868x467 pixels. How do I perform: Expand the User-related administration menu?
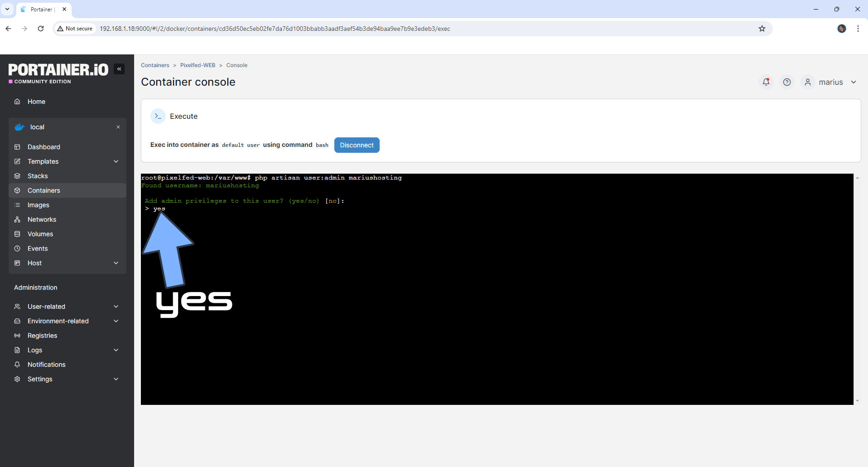[x=68, y=306]
